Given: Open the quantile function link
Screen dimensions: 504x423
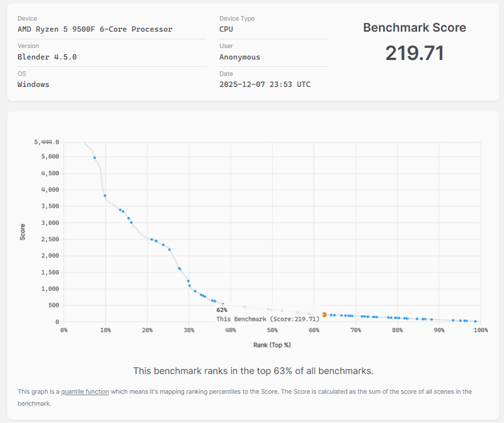Looking at the screenshot, I should coord(85,391).
